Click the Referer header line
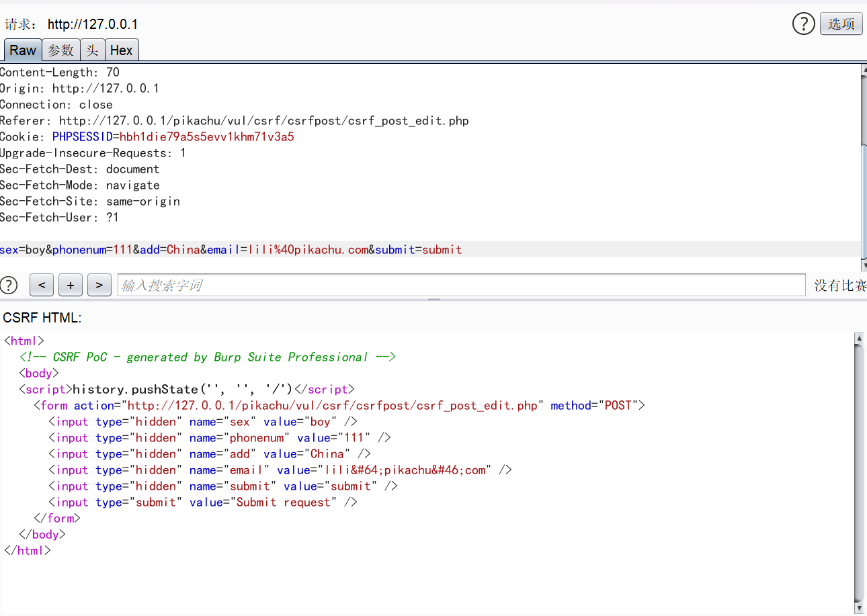The image size is (867, 616). point(235,121)
